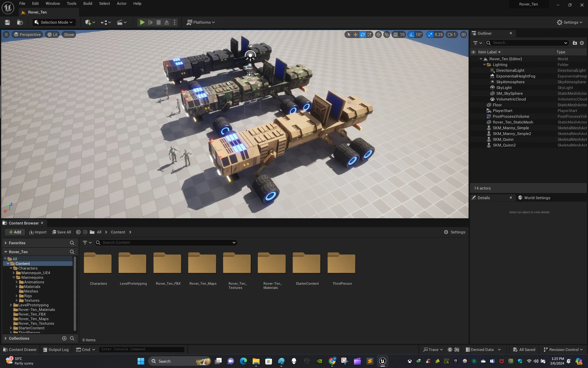Open the Content Browser Settings
Screen dimensions: 588x368
click(454, 232)
